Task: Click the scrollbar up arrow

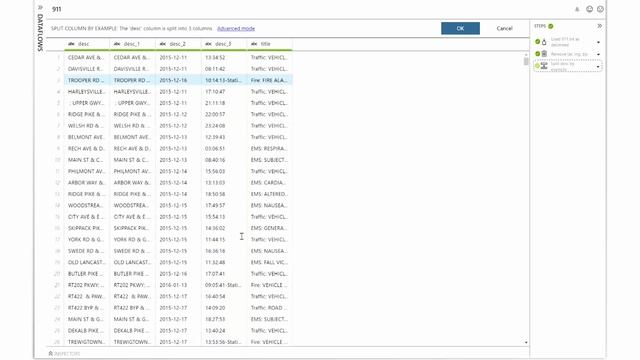Action: [526, 54]
